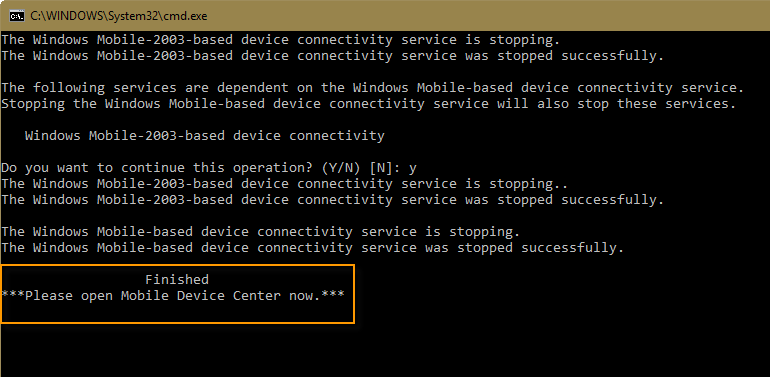Click the empty title bar area right of the title
770x377 pixels.
[486, 16]
